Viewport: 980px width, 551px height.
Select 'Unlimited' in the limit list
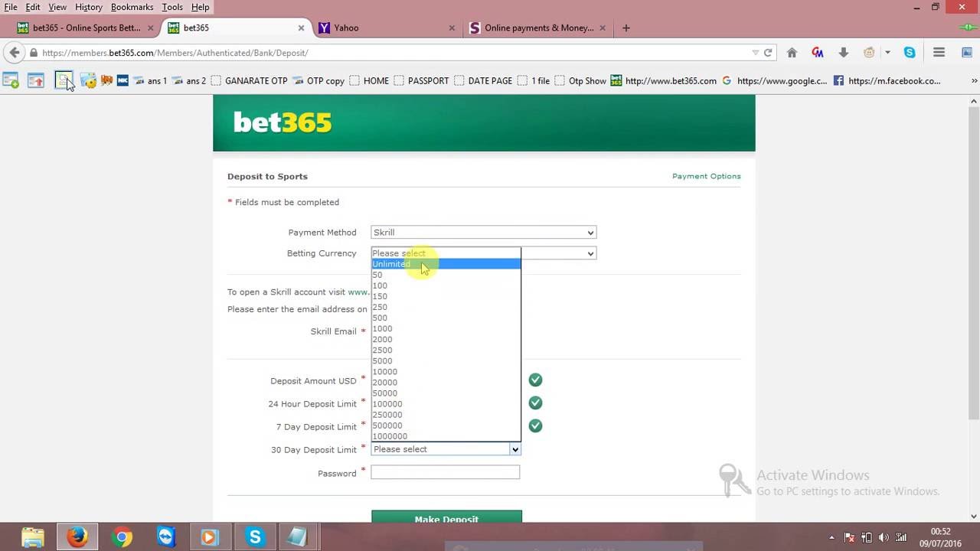pyautogui.click(x=446, y=264)
